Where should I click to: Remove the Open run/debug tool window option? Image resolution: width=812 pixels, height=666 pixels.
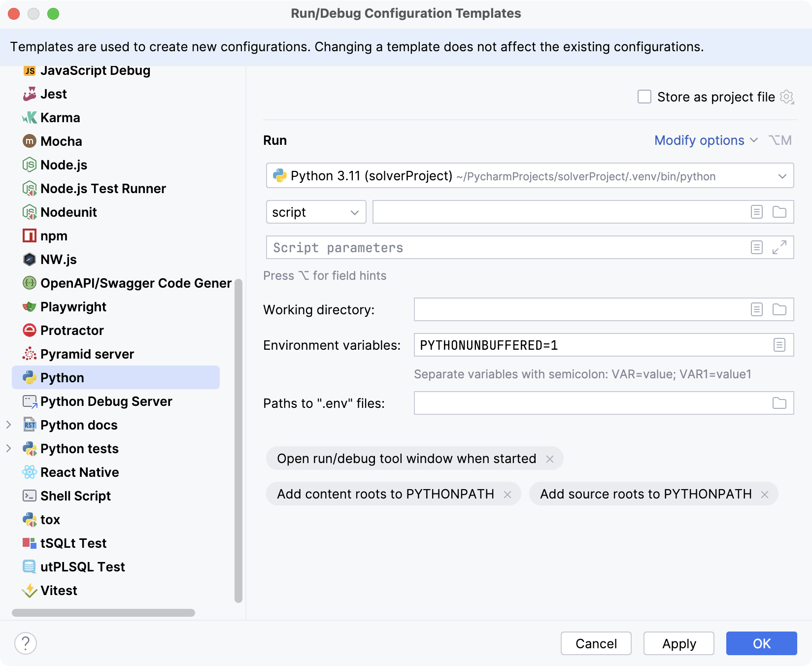click(550, 459)
